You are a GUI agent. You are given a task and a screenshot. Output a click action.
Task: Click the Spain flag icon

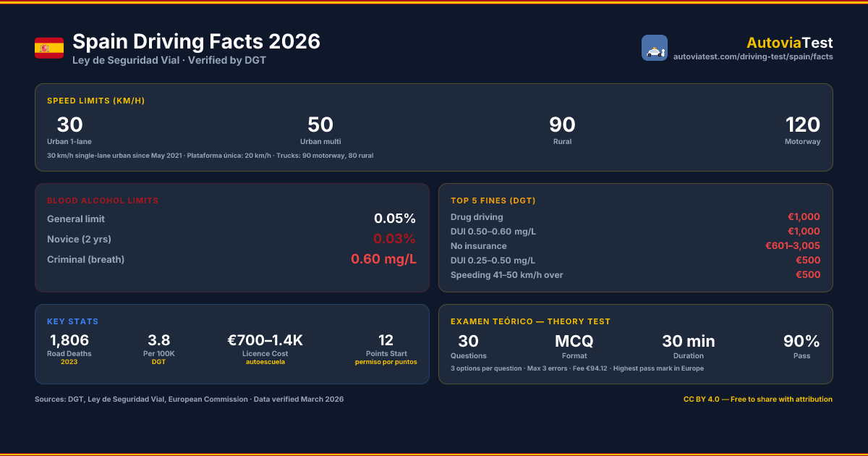coord(49,48)
